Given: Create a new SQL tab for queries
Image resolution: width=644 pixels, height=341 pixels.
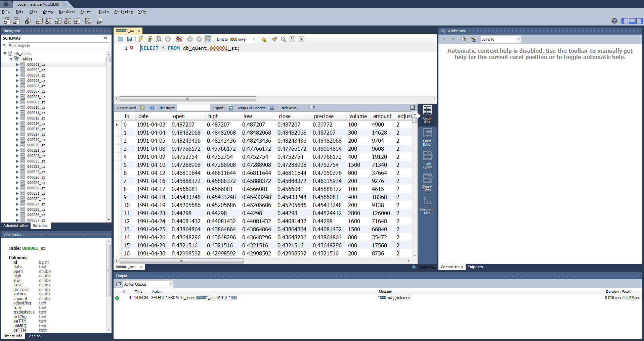Looking at the screenshot, I should pyautogui.click(x=7, y=21).
